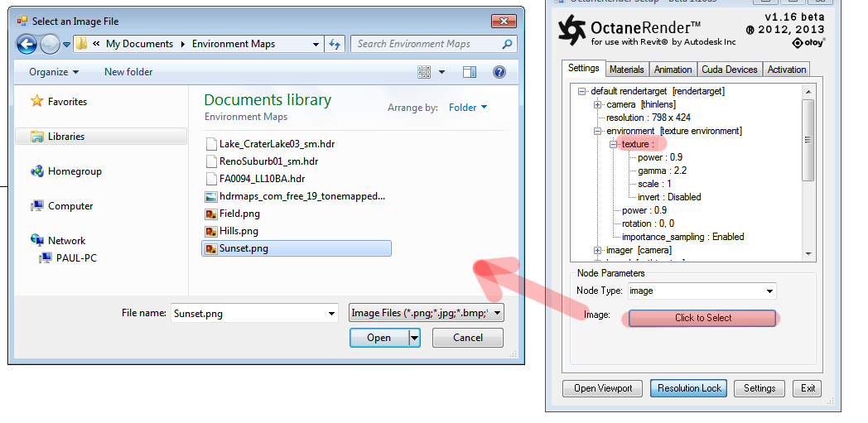Select scale : 1 tree item
The image size is (868, 423).
tap(654, 184)
